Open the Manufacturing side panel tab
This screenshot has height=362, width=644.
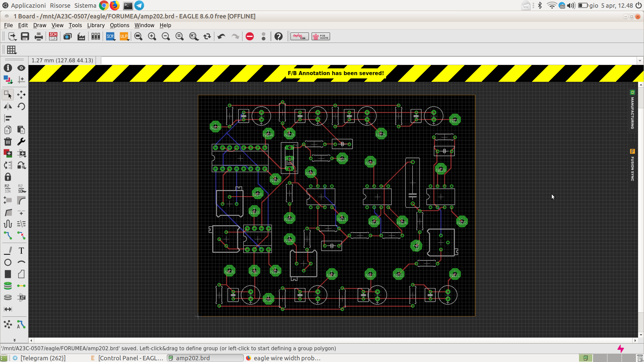click(632, 110)
